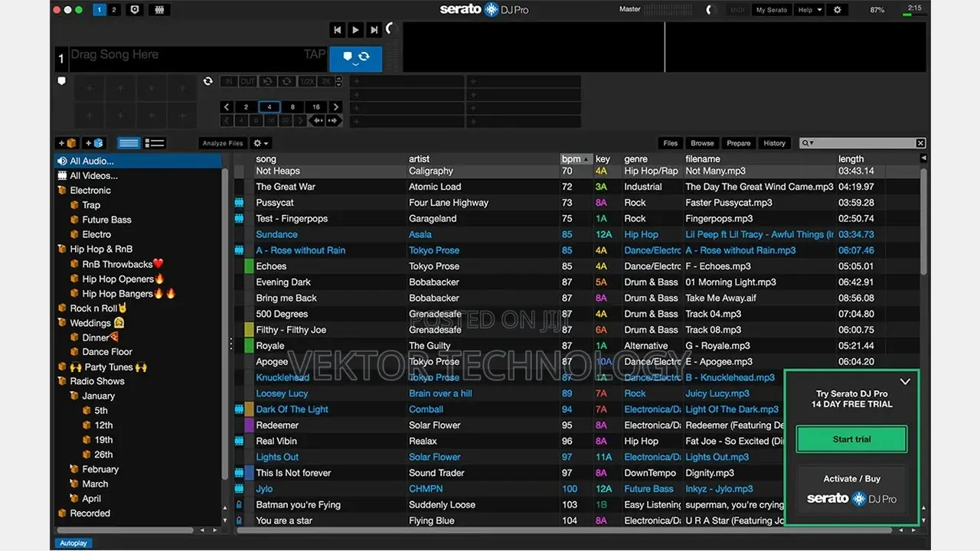
Task: Select deck layout 1
Action: tap(100, 10)
